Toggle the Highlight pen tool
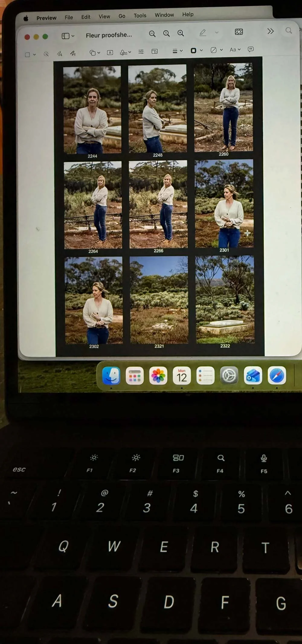The height and width of the screenshot is (644, 302). (x=203, y=33)
